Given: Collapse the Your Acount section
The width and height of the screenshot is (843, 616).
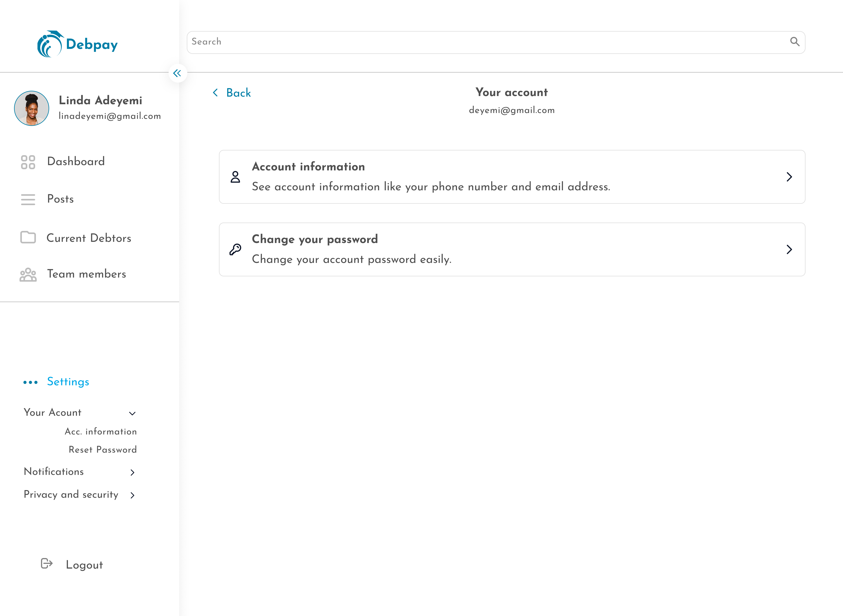Looking at the screenshot, I should [132, 414].
